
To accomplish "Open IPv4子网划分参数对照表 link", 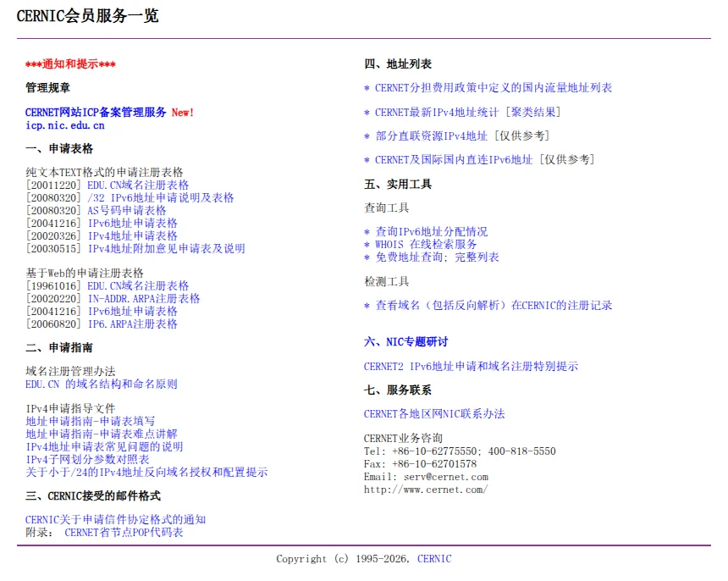I will point(87,459).
